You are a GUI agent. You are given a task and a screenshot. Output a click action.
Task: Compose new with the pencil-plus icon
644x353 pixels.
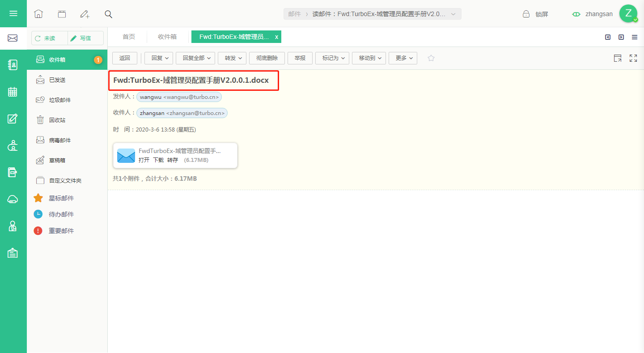[x=85, y=14]
